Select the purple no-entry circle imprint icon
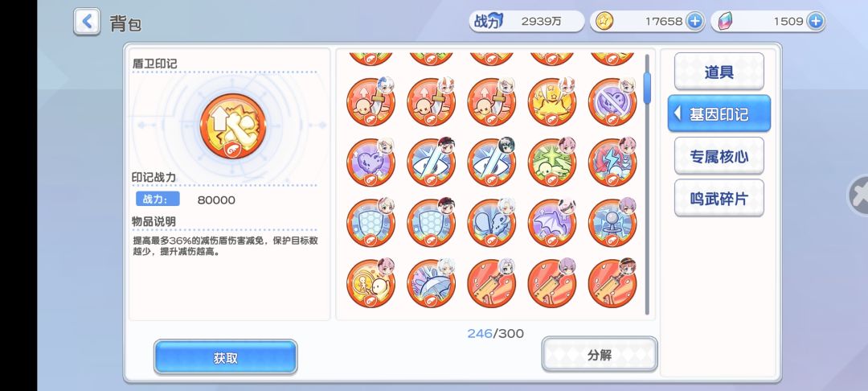The width and height of the screenshot is (868, 391). (612, 102)
